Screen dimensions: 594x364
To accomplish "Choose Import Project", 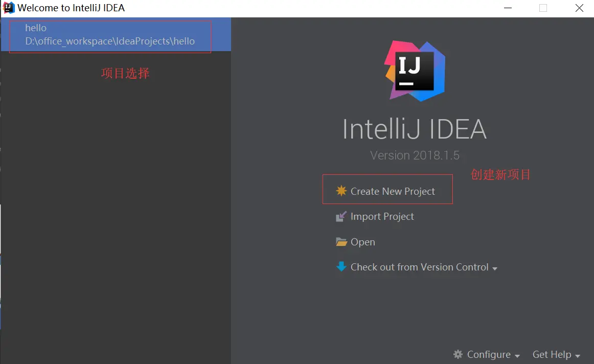I will point(382,216).
